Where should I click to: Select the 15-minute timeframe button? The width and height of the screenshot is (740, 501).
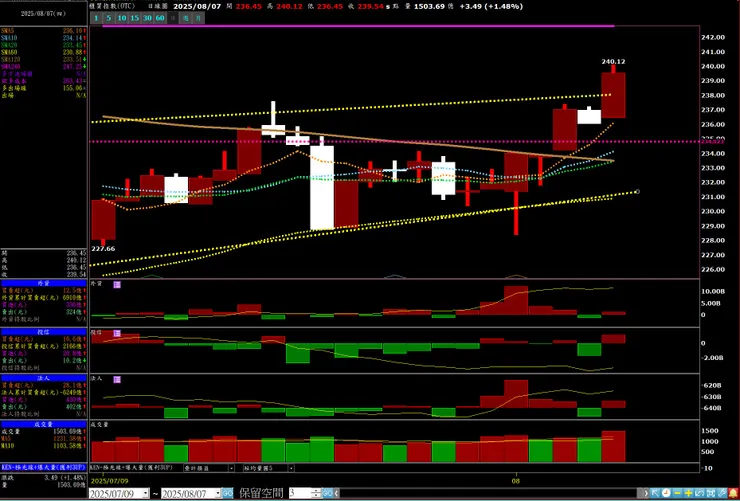(135, 18)
